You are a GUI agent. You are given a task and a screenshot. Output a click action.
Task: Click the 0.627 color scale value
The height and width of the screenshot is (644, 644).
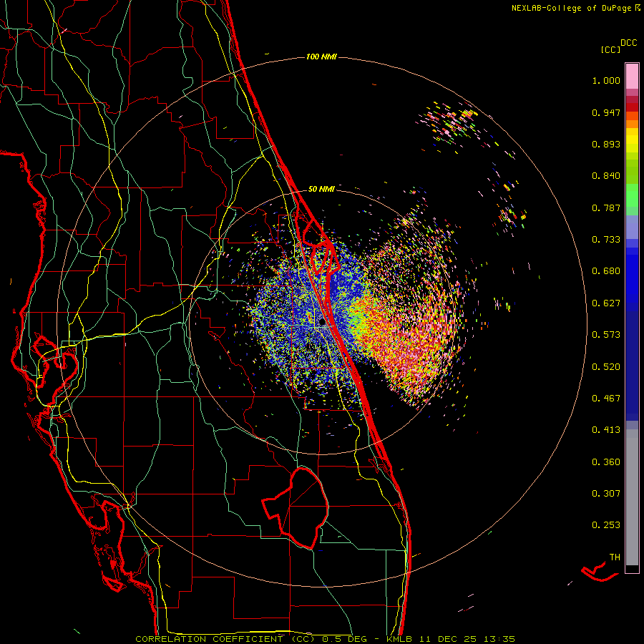click(606, 303)
